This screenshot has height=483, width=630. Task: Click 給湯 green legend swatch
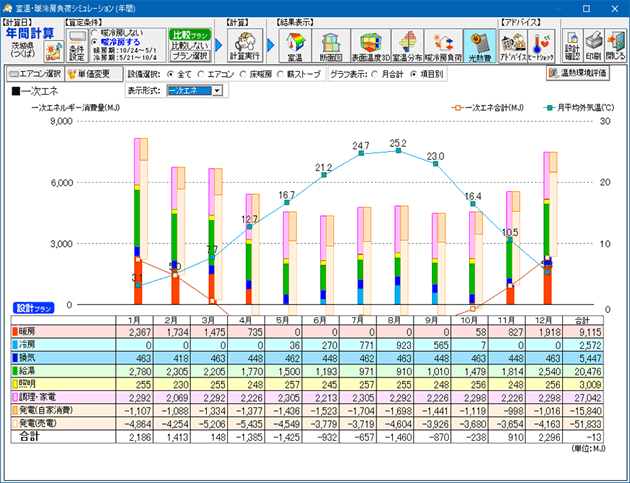coord(15,371)
